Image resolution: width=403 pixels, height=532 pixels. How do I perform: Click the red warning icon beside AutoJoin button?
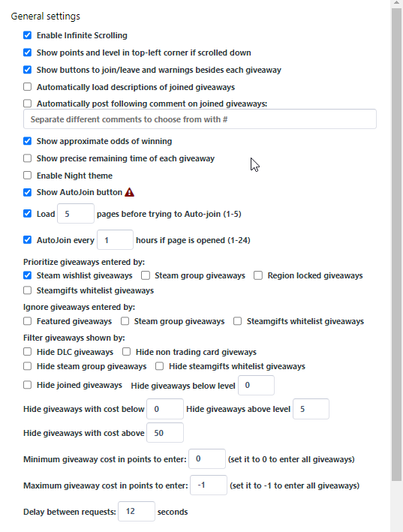(x=129, y=192)
